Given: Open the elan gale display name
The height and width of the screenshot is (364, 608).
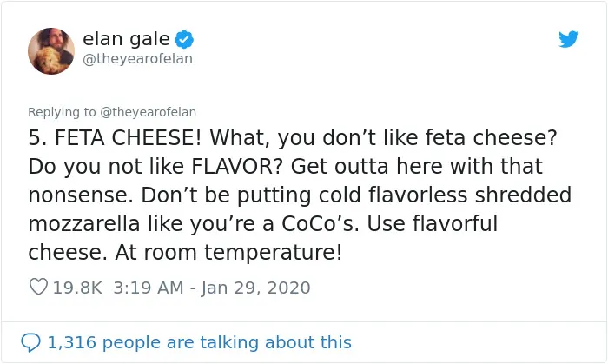Looking at the screenshot, I should click(x=127, y=39).
